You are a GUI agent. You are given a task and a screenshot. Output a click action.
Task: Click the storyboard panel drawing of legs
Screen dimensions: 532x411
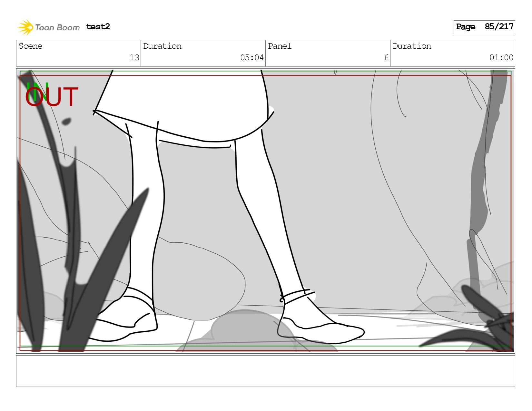click(265, 211)
